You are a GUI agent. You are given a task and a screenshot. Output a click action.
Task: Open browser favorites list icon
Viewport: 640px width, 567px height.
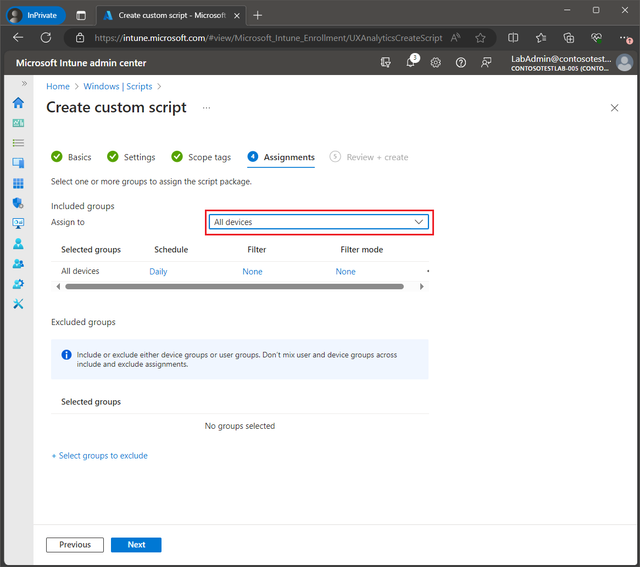click(541, 38)
